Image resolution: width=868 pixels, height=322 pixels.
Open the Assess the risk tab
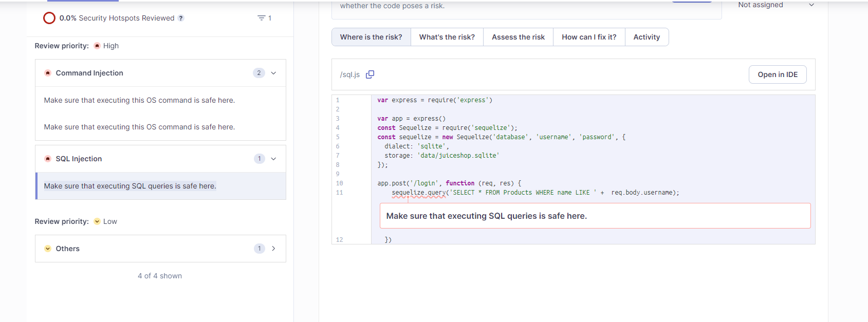518,37
